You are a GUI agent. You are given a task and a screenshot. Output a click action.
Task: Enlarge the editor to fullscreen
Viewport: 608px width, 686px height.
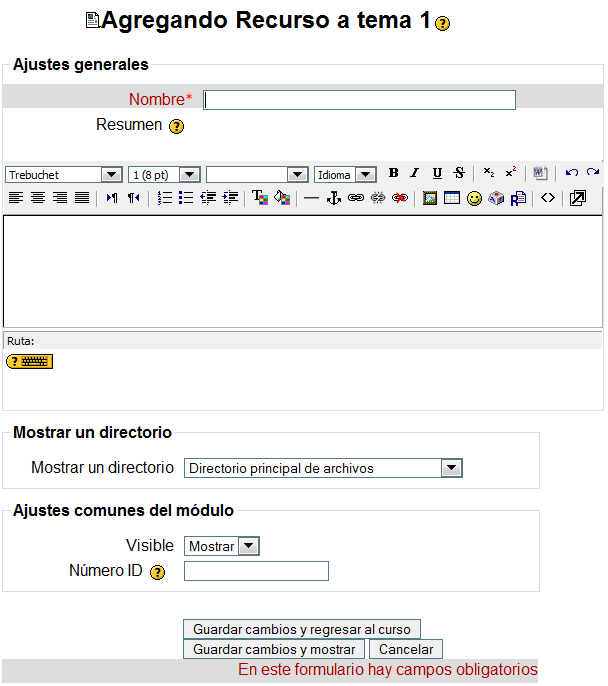pyautogui.click(x=577, y=198)
